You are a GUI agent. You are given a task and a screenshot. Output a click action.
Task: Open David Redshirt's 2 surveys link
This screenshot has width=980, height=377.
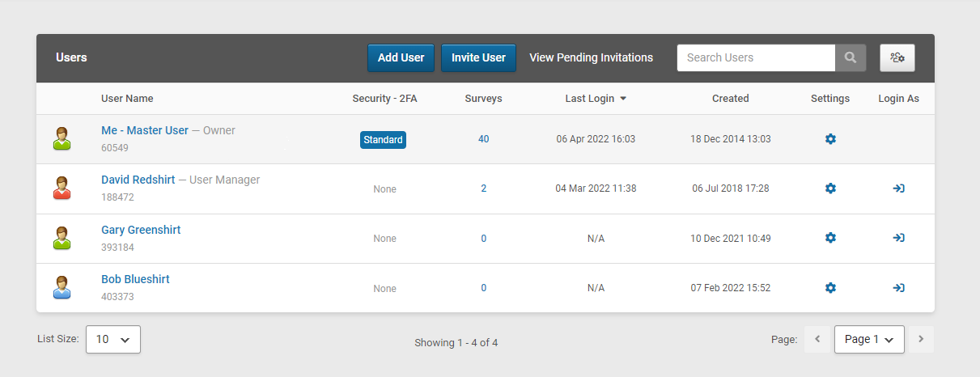click(484, 188)
